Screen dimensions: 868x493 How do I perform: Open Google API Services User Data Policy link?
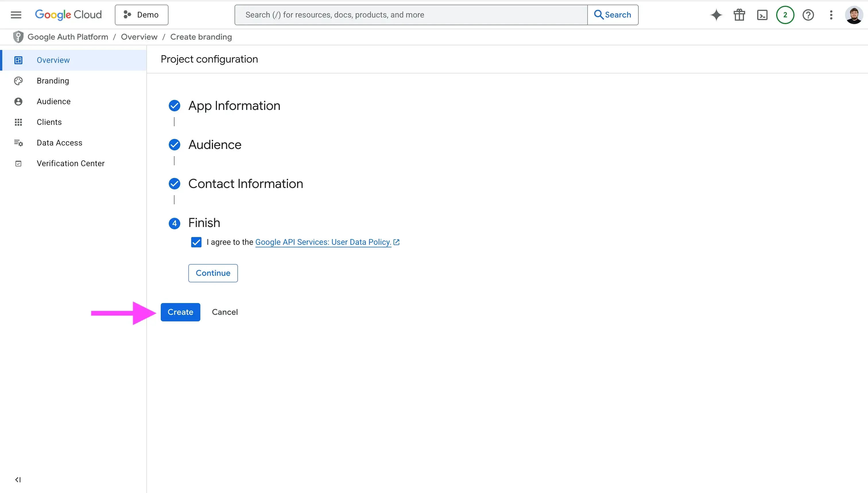click(x=323, y=242)
